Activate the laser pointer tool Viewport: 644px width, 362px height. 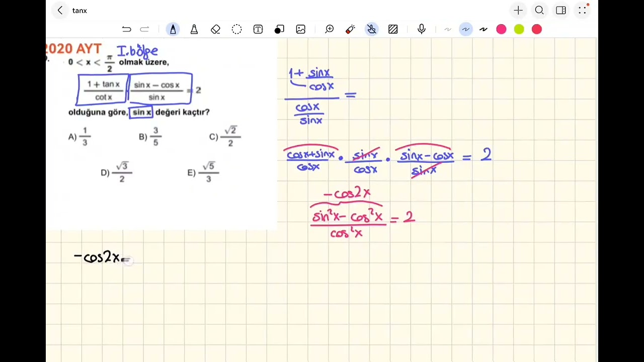pyautogui.click(x=351, y=30)
